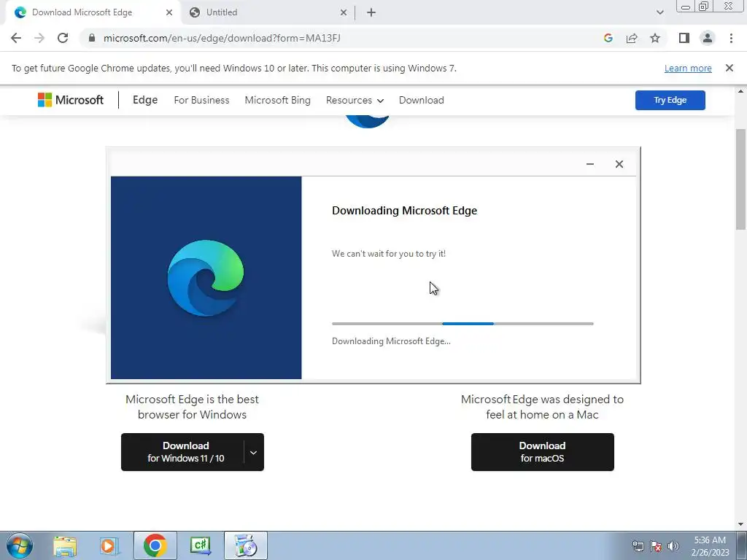Open the C# application in the taskbar
This screenshot has width=747, height=560.
click(x=200, y=545)
